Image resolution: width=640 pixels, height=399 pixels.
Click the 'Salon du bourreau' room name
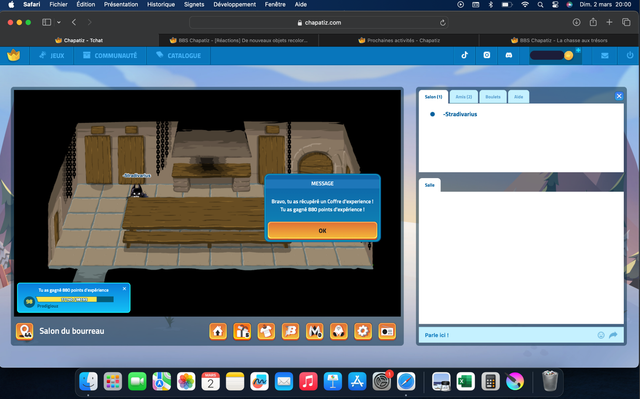point(72,331)
